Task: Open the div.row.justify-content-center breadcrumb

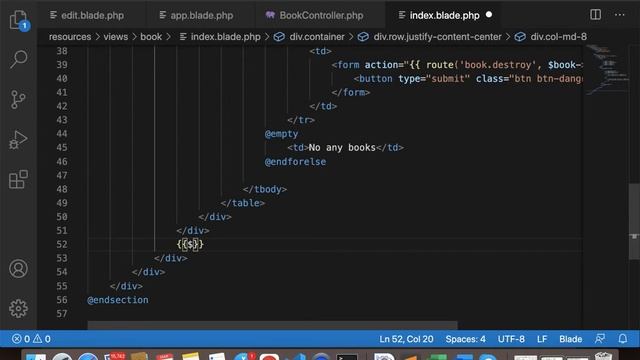Action: (x=430, y=37)
